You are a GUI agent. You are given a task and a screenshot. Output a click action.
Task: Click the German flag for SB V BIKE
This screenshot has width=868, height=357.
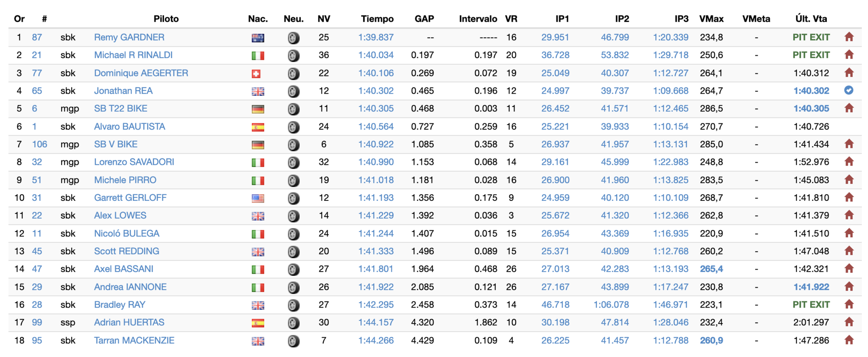click(258, 145)
